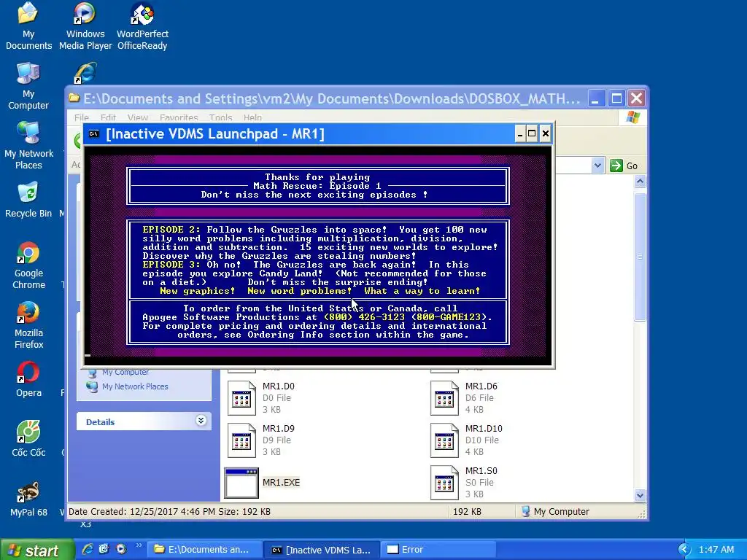This screenshot has height=560, width=747.
Task: Open the View menu in Explorer
Action: [x=138, y=117]
